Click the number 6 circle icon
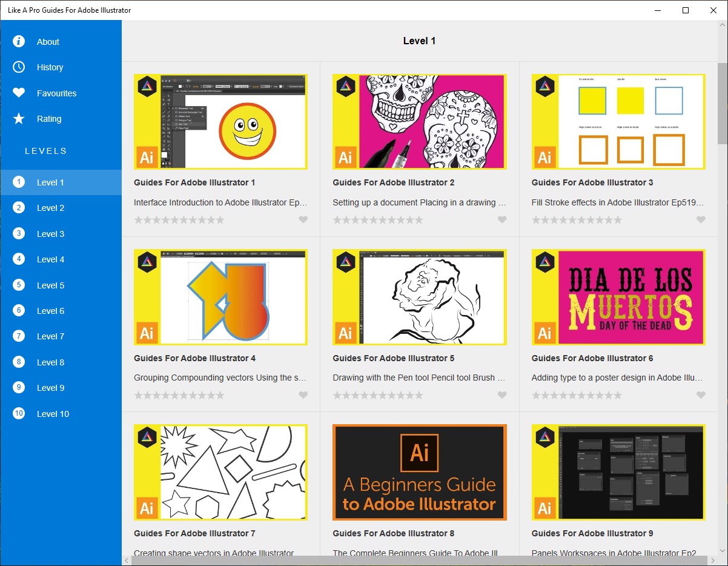 point(19,310)
